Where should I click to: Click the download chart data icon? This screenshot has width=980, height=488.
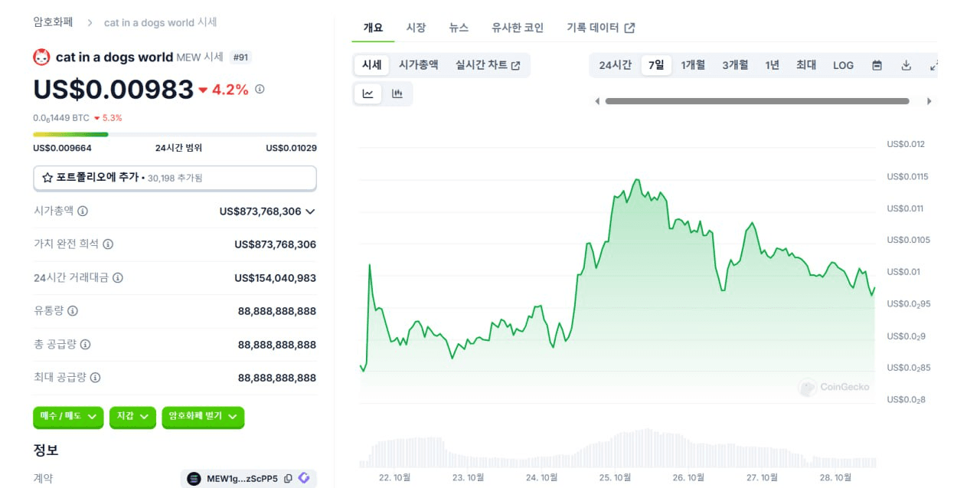(x=906, y=65)
